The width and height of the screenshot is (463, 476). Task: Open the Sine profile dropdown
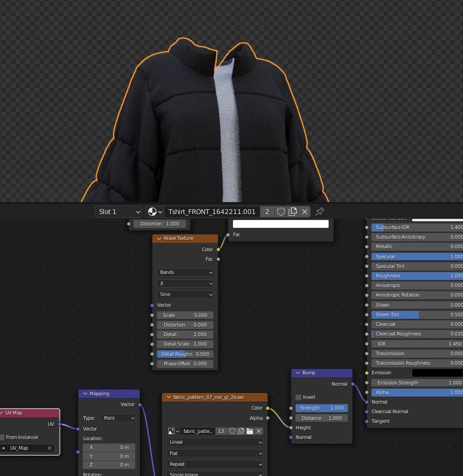click(x=185, y=294)
